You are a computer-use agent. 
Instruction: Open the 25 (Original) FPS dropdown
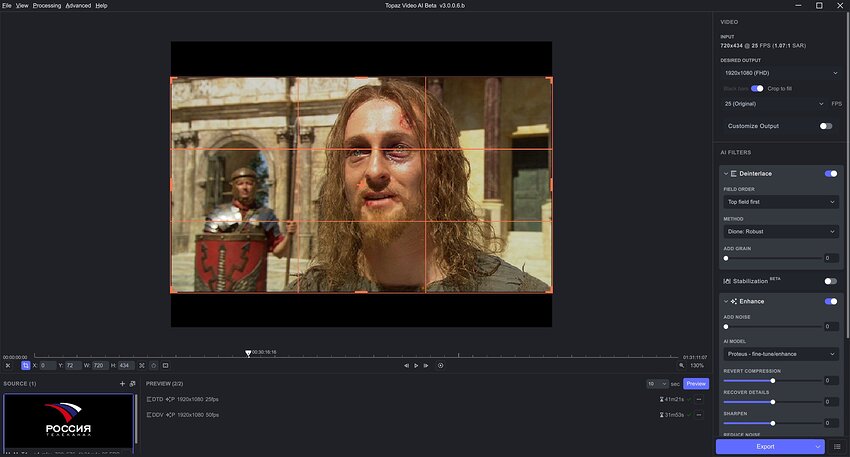coord(774,104)
